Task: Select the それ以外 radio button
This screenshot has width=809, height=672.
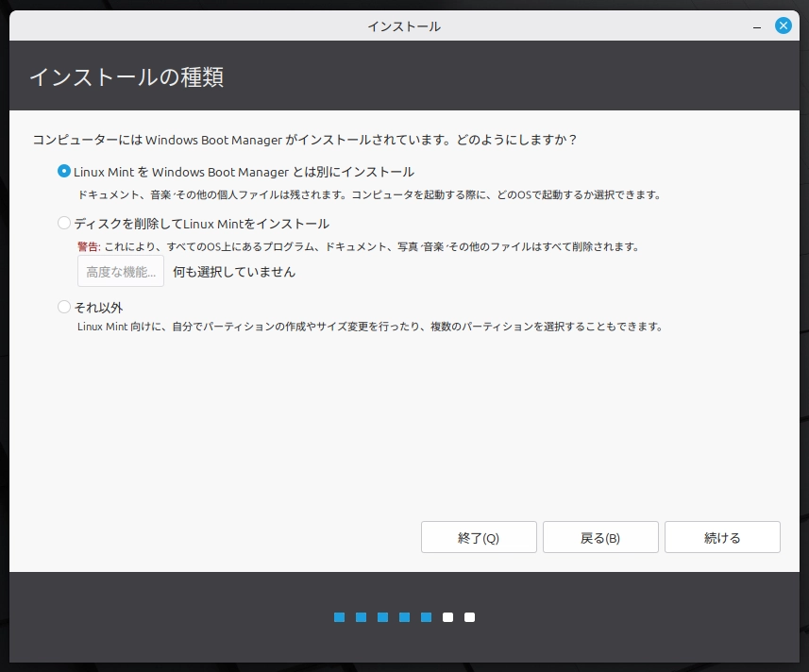Action: (64, 307)
